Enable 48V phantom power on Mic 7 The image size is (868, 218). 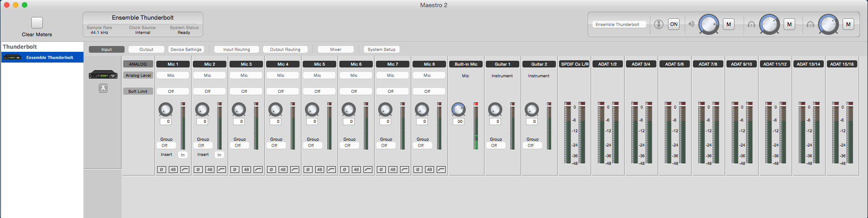point(393,170)
